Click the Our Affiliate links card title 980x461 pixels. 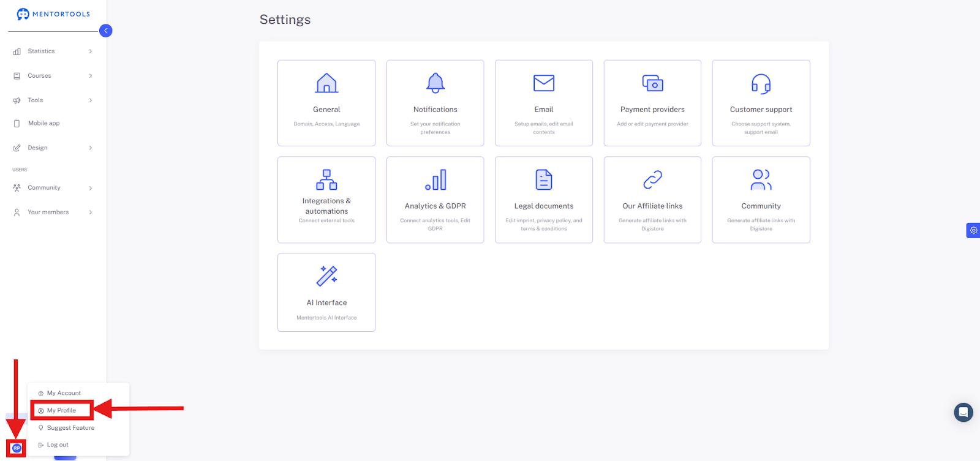(x=652, y=206)
